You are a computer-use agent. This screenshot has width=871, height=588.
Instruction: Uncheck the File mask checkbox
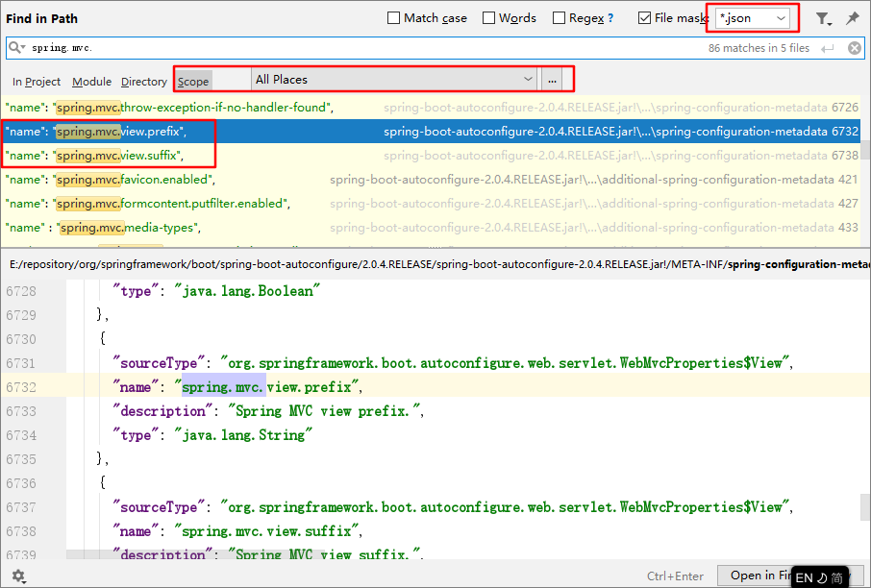tap(644, 18)
